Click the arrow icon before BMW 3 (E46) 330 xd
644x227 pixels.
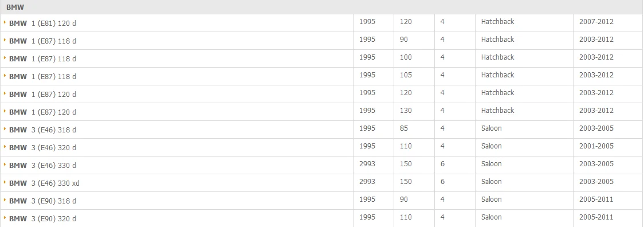pos(5,182)
